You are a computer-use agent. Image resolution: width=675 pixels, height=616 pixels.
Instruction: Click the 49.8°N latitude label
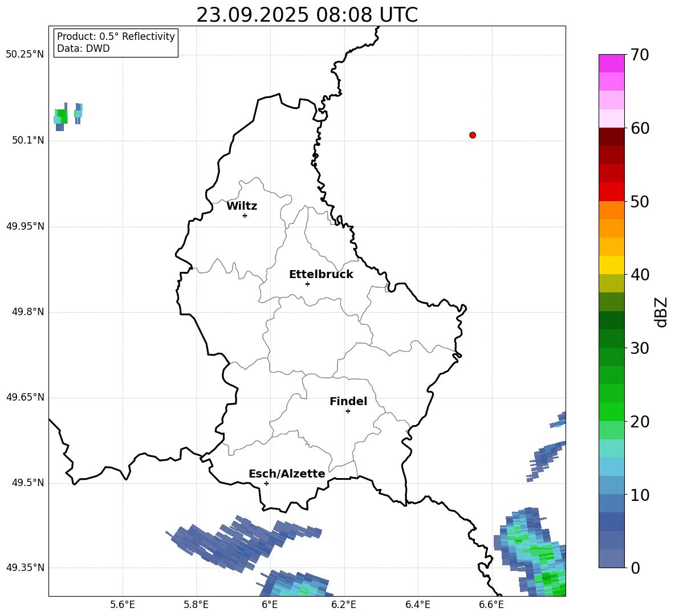pos(29,312)
